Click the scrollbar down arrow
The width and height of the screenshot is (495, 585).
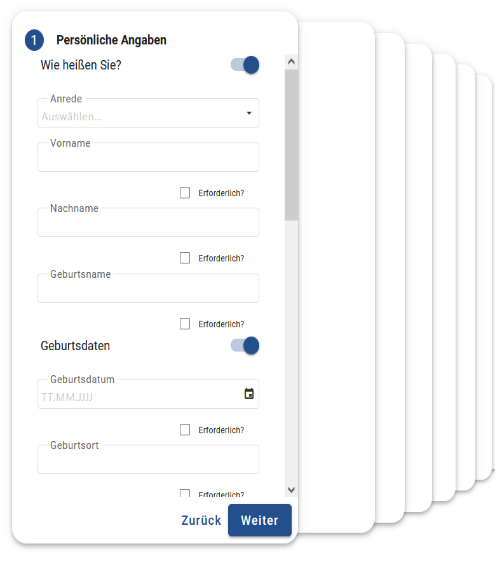click(291, 489)
